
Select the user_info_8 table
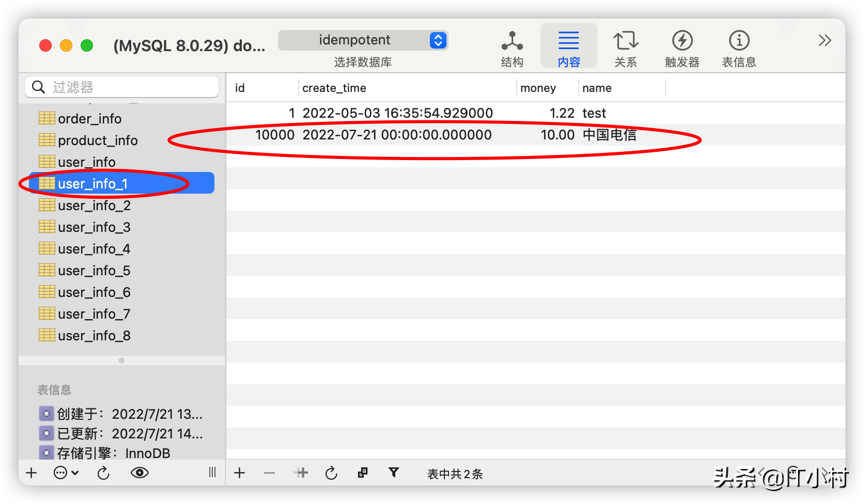point(122,336)
